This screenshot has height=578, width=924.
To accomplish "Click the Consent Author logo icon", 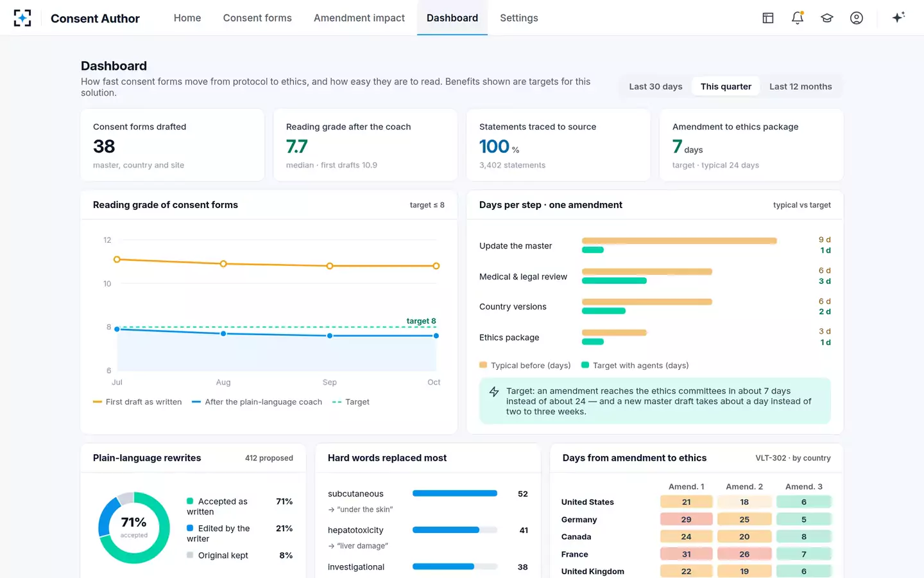I will 22,18.
